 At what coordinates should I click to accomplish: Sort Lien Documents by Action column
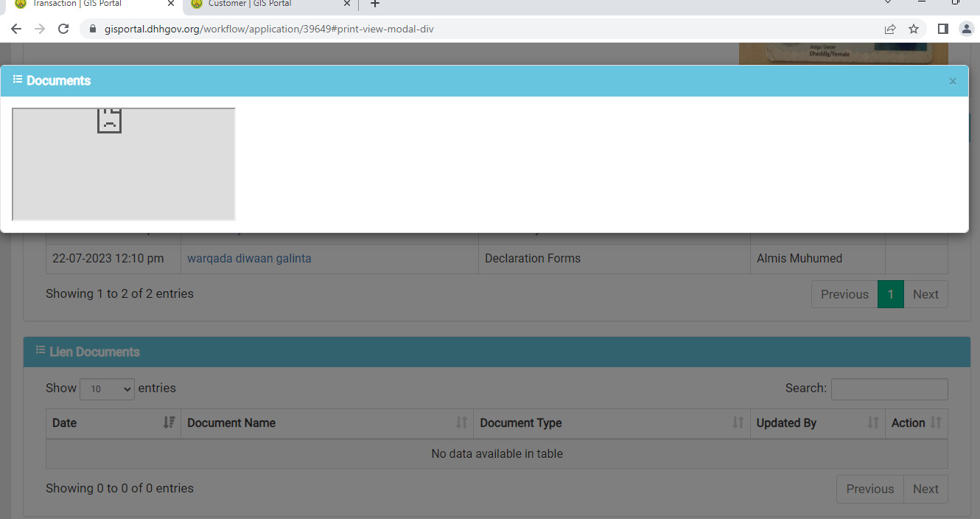pos(917,423)
